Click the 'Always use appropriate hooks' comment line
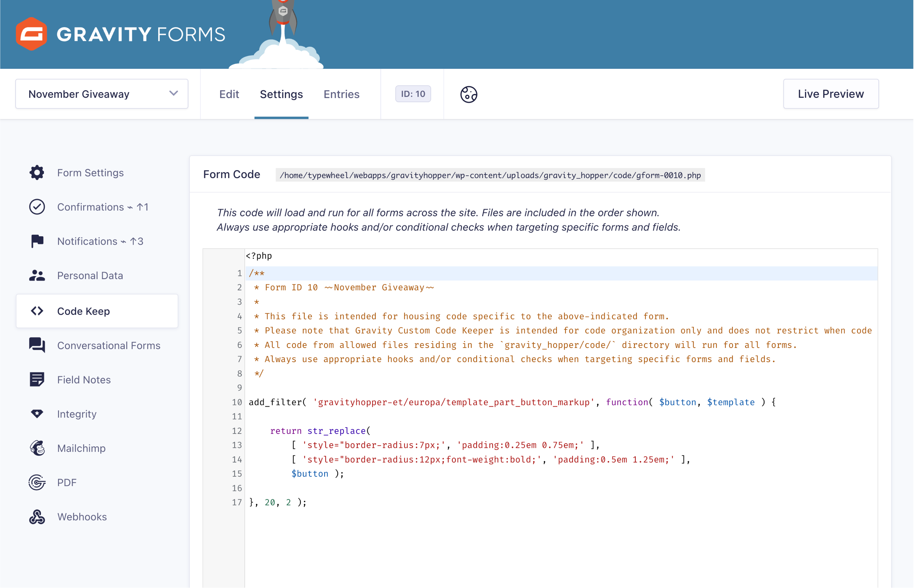The width and height of the screenshot is (914, 588). click(x=515, y=359)
